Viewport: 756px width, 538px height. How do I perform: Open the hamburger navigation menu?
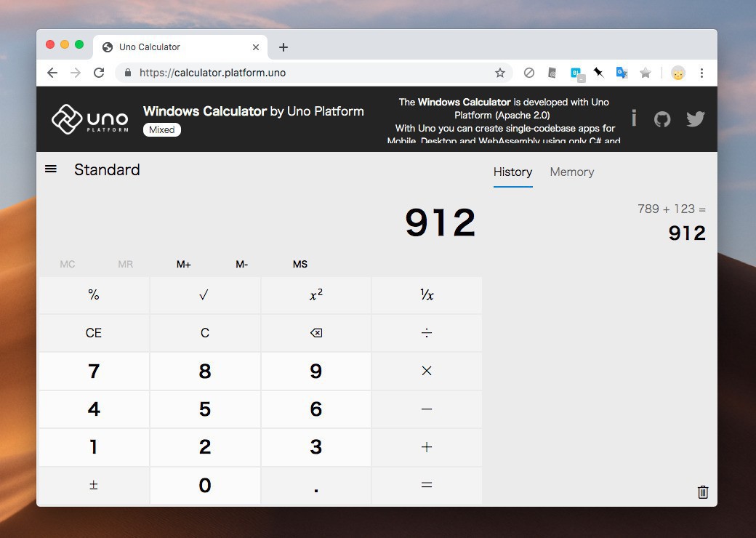[51, 169]
